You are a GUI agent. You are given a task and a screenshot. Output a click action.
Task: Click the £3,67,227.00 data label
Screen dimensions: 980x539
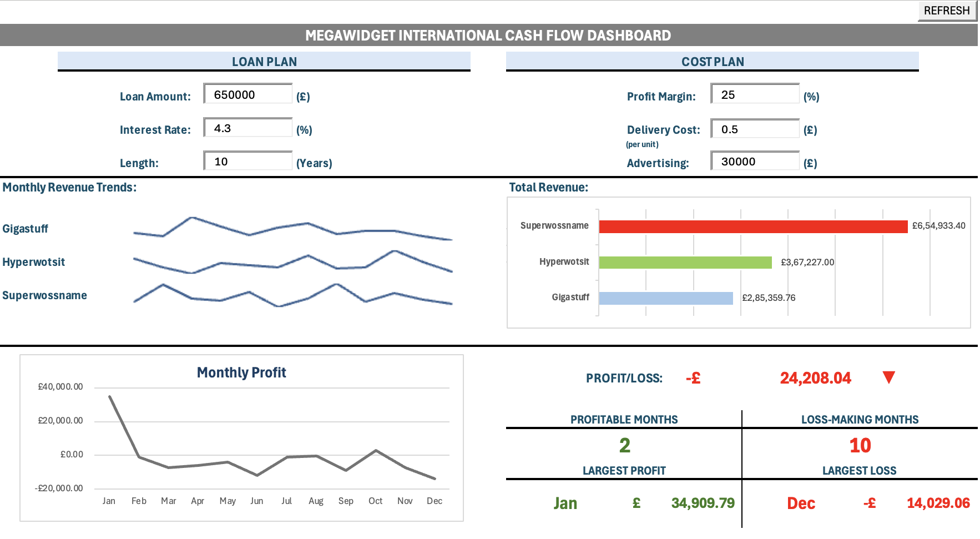point(807,262)
